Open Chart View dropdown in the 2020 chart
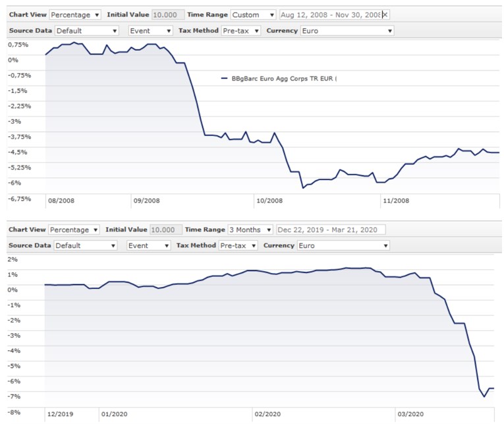 pyautogui.click(x=74, y=230)
